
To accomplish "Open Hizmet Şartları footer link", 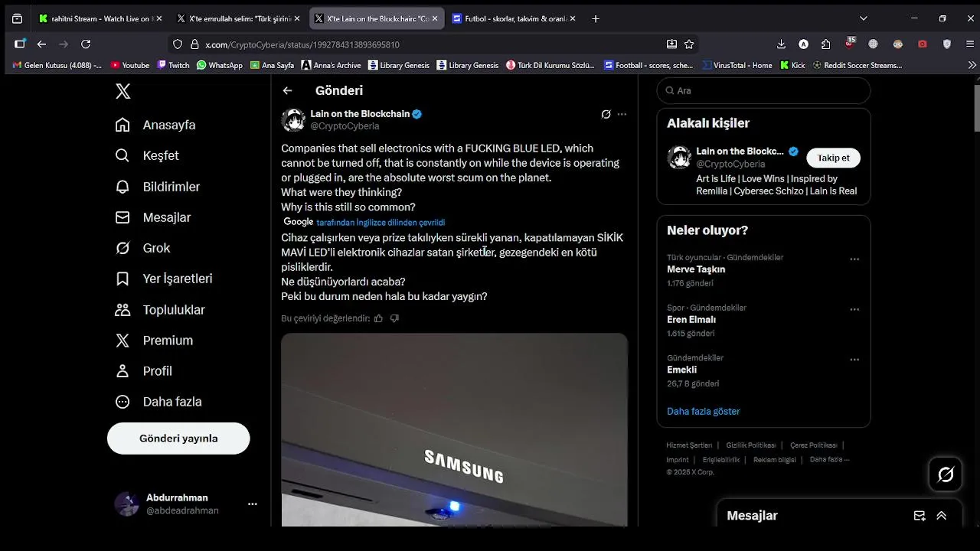I will 689,445.
